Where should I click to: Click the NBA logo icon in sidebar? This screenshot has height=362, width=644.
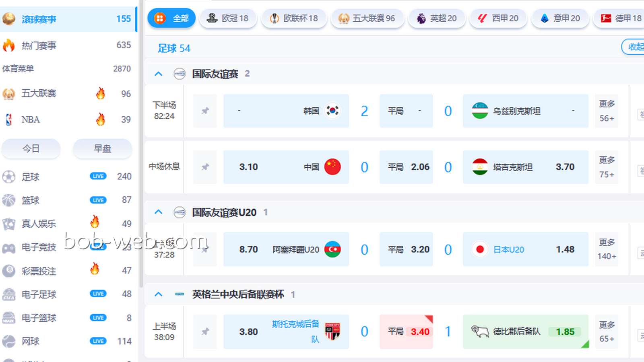pyautogui.click(x=8, y=119)
